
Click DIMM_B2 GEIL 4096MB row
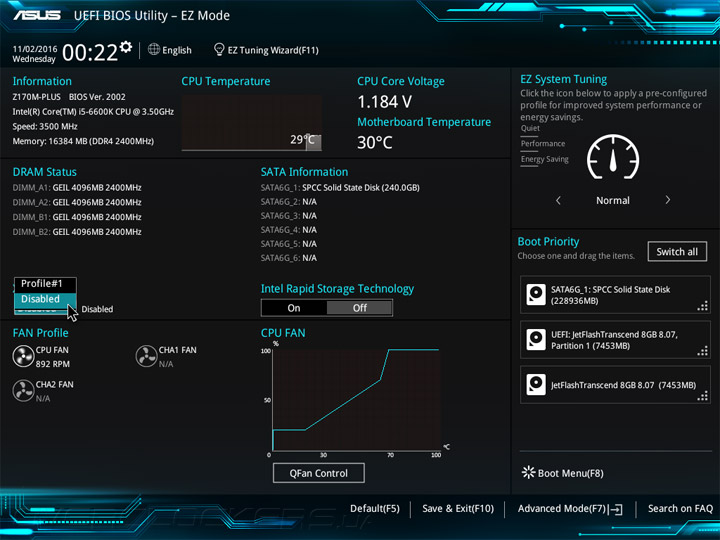pyautogui.click(x=77, y=231)
